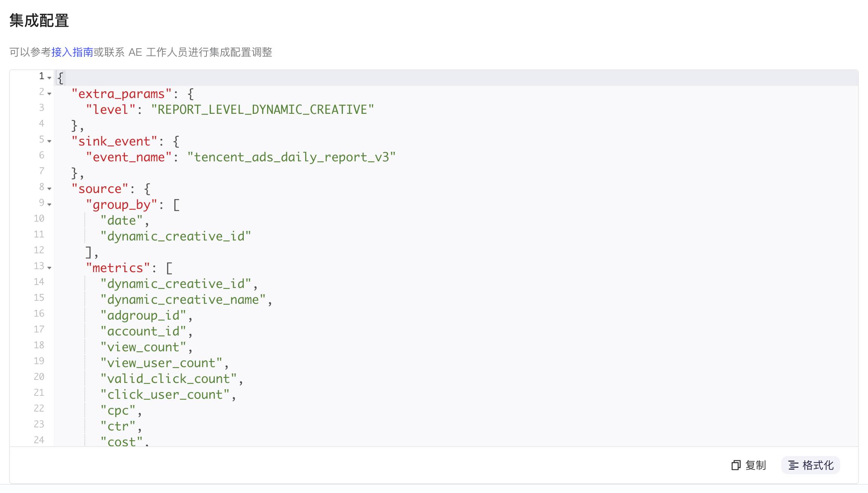868x493 pixels.
Task: Click "dynamic_creative_id" on line 11
Action: (176, 236)
